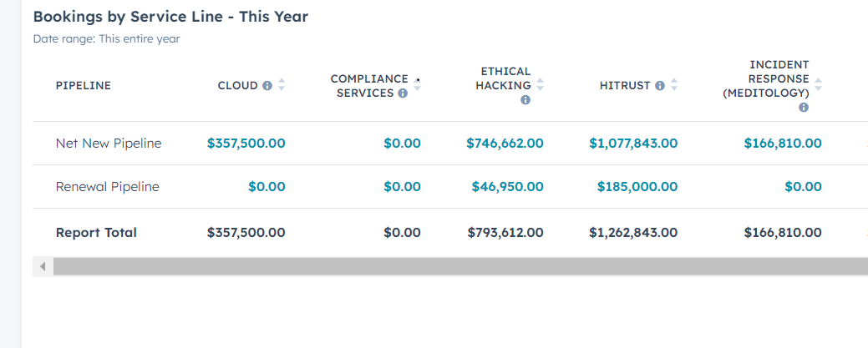This screenshot has height=348, width=868.
Task: Sort table by Cloud column arrows
Action: (x=282, y=85)
